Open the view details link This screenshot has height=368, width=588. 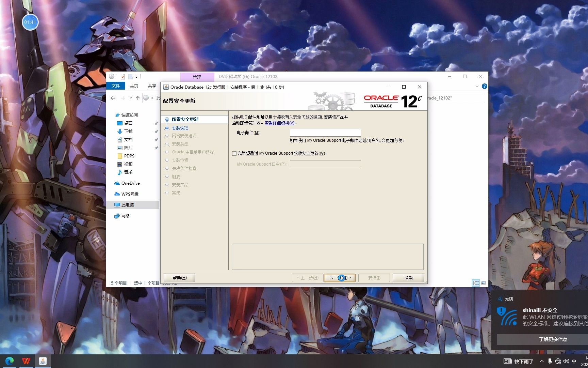[x=280, y=123]
